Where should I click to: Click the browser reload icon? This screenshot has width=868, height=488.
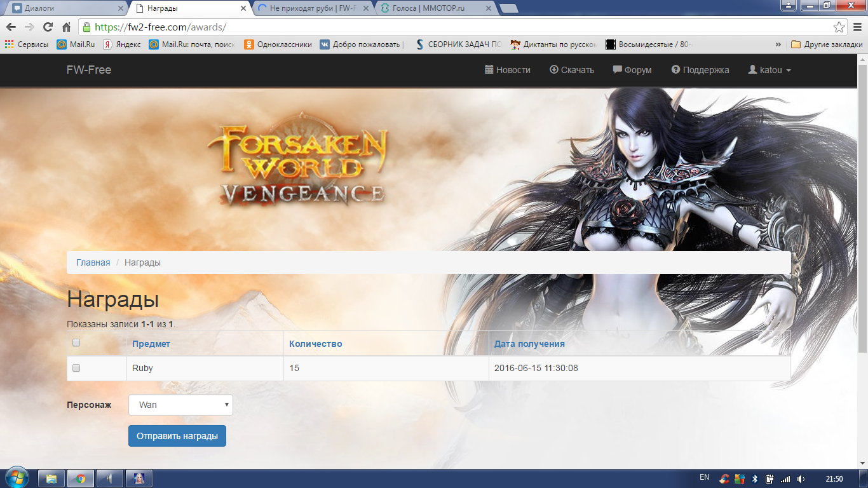point(48,27)
